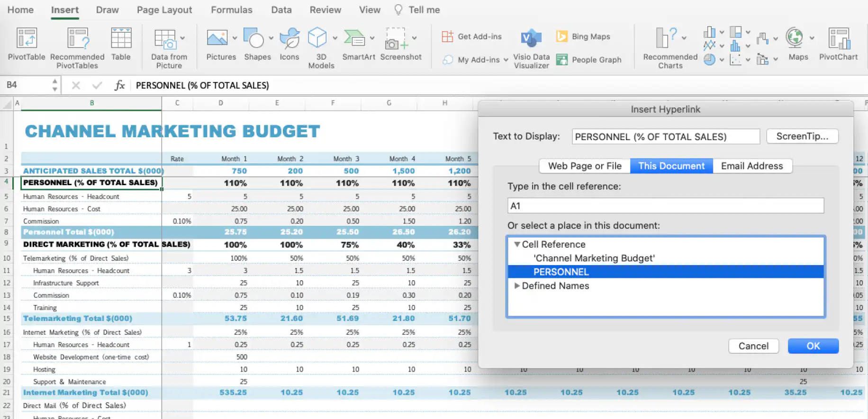This screenshot has height=419, width=868.
Task: Open the Pictures dropdown arrow
Action: [x=235, y=38]
